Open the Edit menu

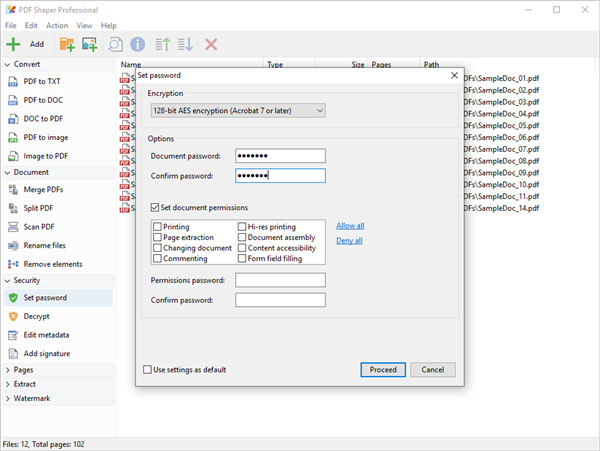(31, 26)
